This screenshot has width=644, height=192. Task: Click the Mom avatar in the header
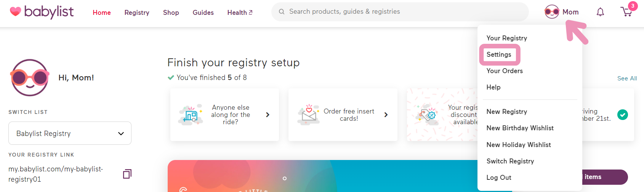(551, 12)
